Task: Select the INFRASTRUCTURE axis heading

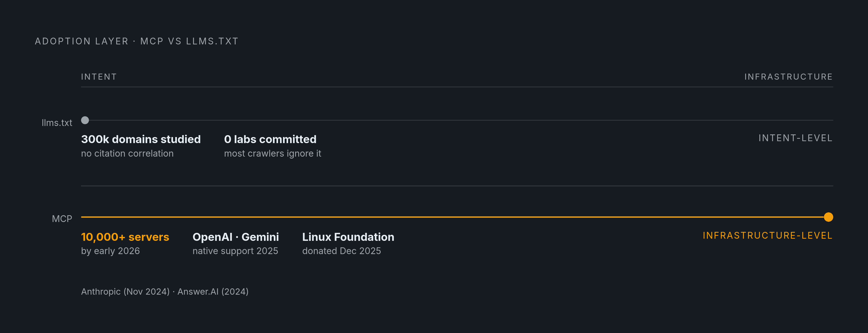Action: click(x=788, y=77)
